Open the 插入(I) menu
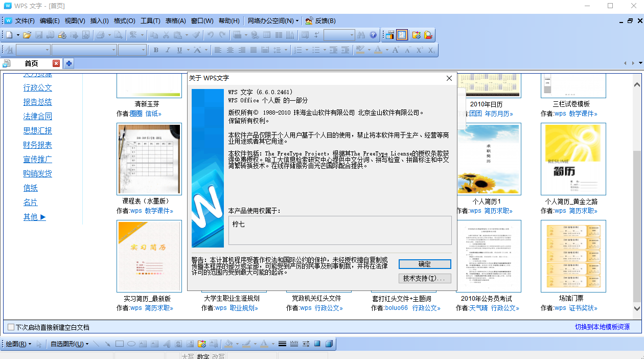The image size is (644, 359). tap(100, 21)
